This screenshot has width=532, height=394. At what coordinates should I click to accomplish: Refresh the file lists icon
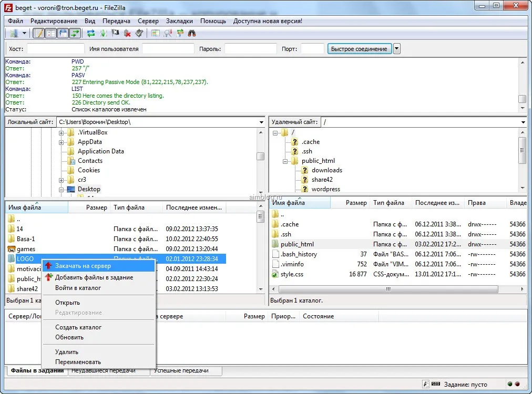click(x=91, y=33)
